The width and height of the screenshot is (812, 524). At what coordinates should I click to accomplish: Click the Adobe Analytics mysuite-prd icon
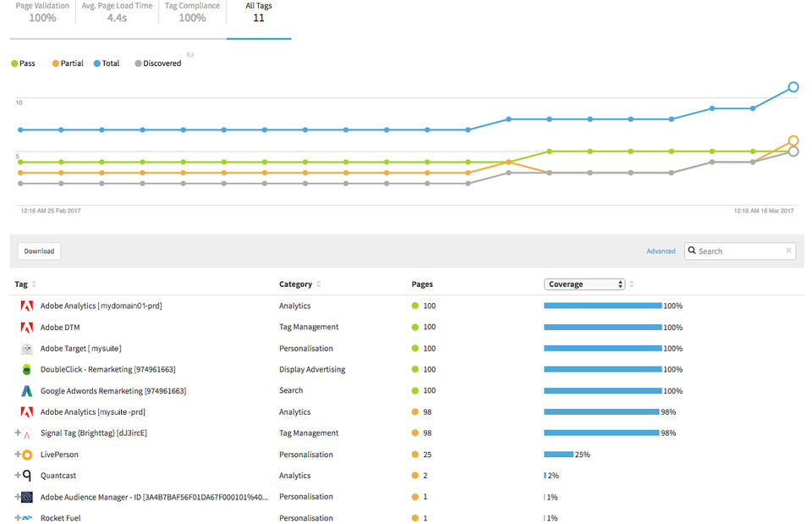click(x=27, y=412)
